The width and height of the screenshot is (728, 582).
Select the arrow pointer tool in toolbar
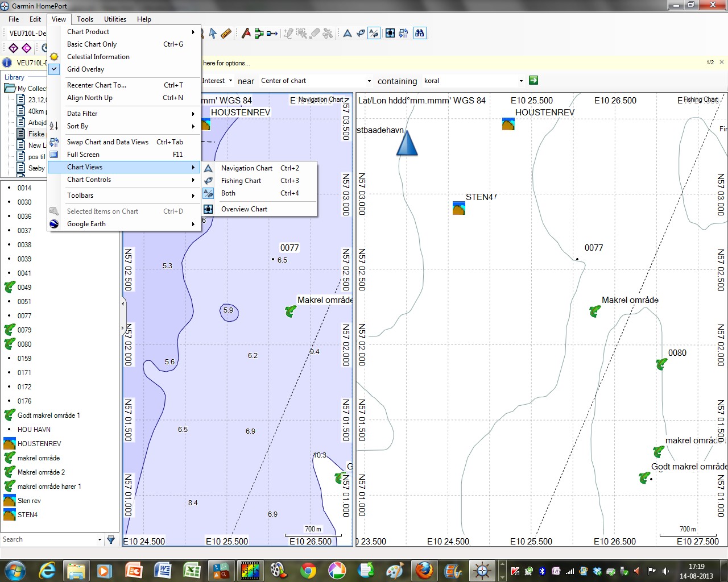click(x=213, y=34)
